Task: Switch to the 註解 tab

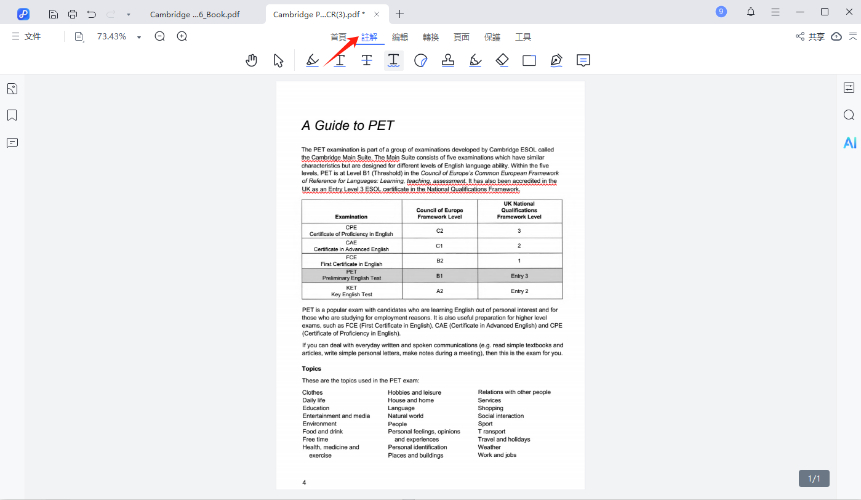Action: point(370,37)
